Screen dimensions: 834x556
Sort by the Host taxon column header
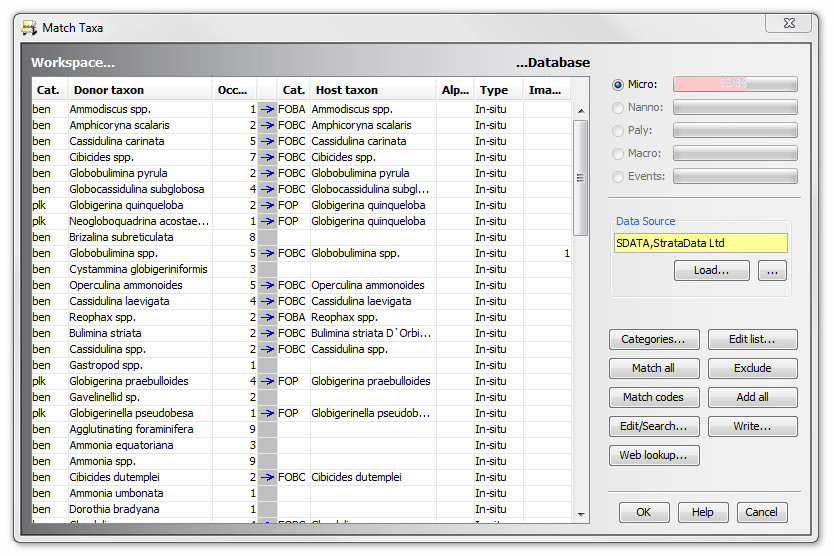coord(372,90)
